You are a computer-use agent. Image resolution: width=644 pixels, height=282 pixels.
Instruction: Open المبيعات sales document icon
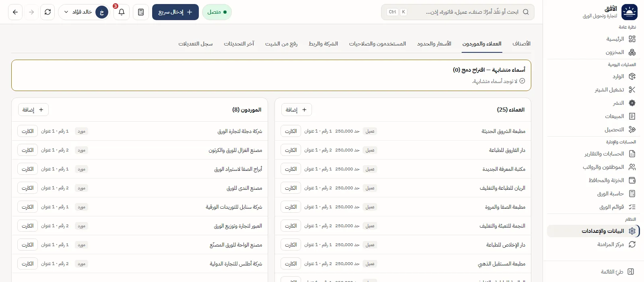[632, 116]
